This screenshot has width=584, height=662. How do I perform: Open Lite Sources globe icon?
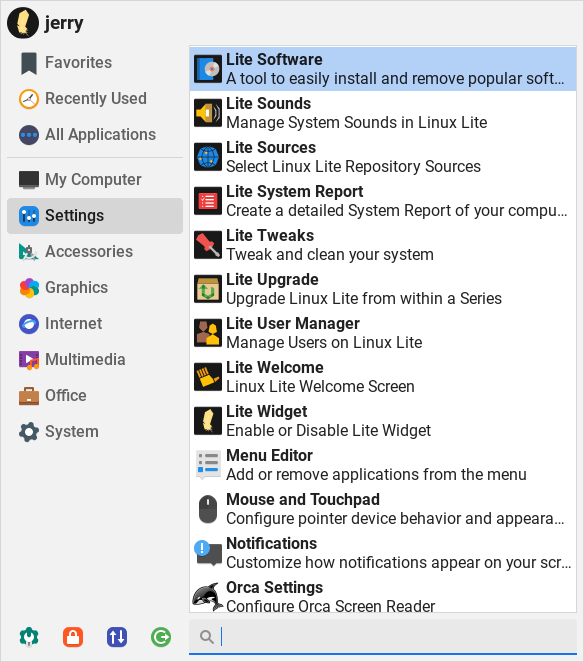point(208,157)
